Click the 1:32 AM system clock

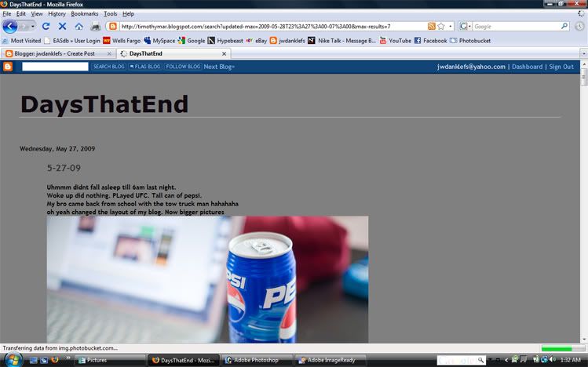coord(571,360)
